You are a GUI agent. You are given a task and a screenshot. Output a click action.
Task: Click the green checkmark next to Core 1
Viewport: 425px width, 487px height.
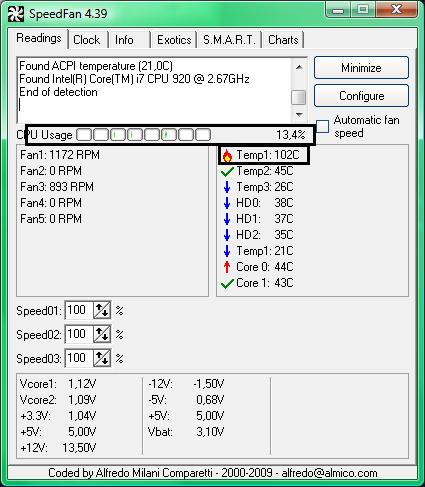(227, 284)
